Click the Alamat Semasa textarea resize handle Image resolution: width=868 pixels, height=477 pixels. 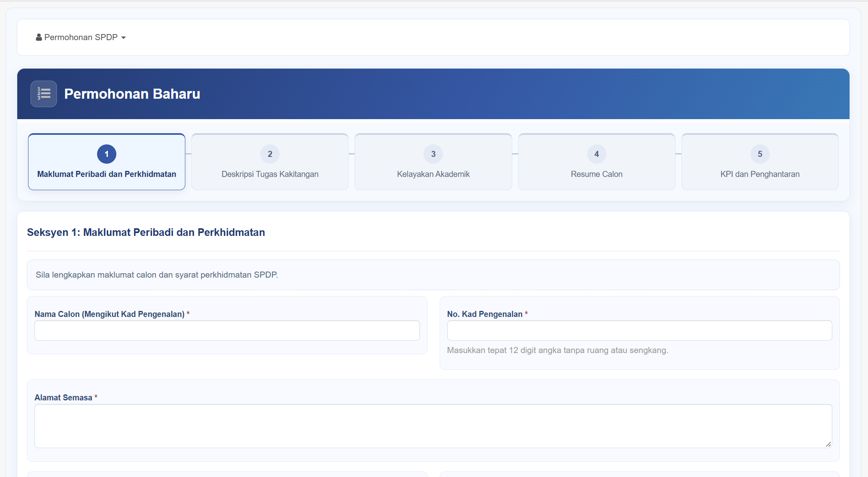(x=828, y=444)
